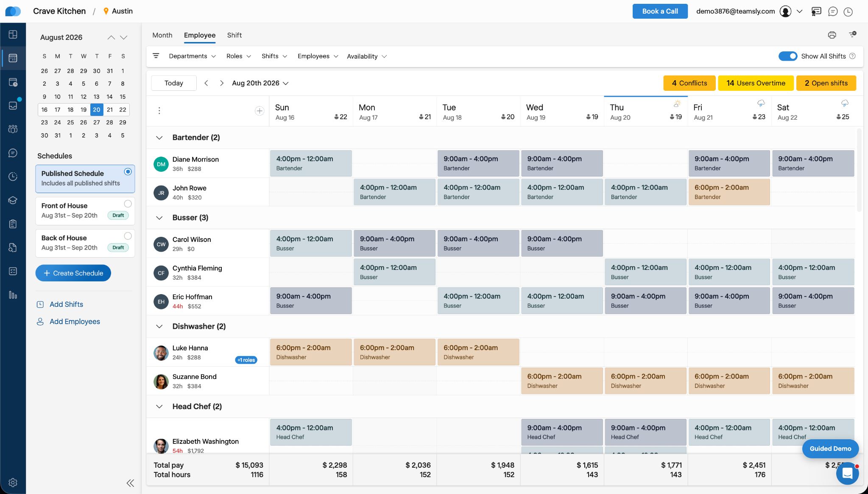Open the Aug 20th 2026 date dropdown

pos(260,83)
